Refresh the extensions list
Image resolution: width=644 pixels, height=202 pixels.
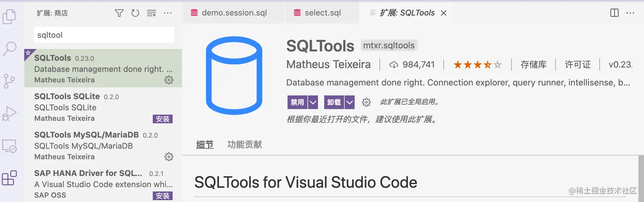(x=135, y=13)
